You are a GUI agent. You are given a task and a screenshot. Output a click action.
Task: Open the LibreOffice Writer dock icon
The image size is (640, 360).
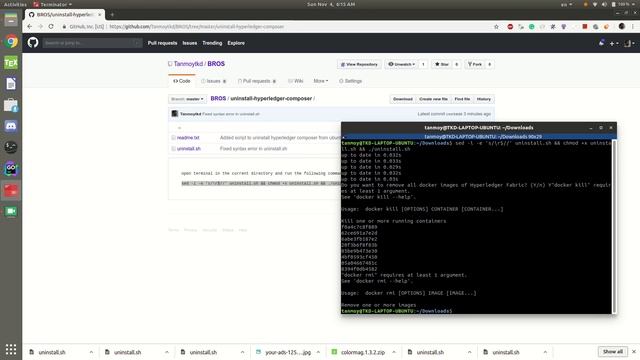pyautogui.click(x=11, y=84)
